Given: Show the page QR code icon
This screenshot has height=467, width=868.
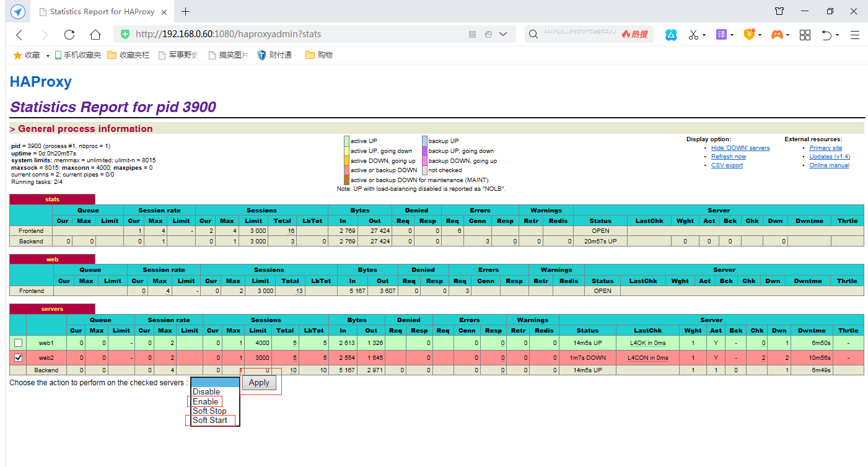Looking at the screenshot, I should (x=472, y=35).
